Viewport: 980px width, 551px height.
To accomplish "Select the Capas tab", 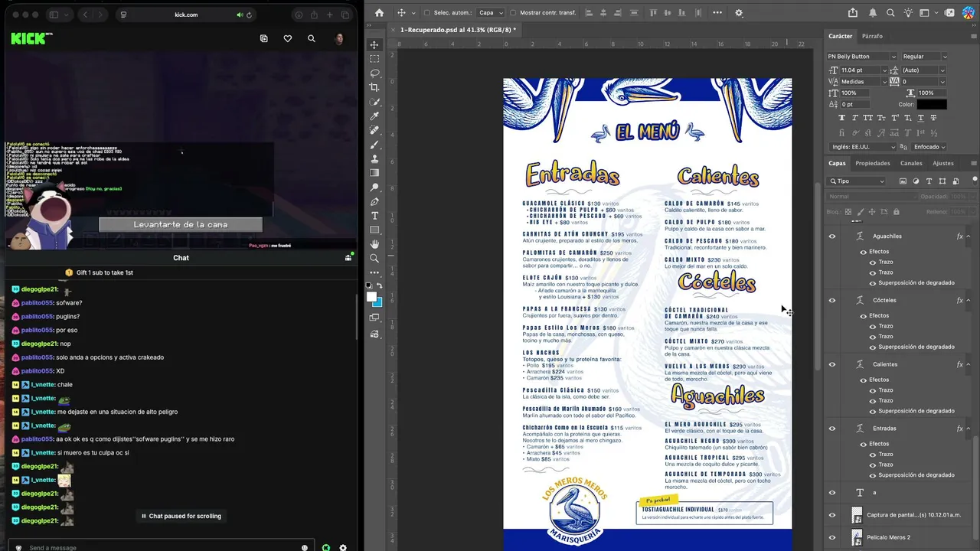I will [x=837, y=163].
